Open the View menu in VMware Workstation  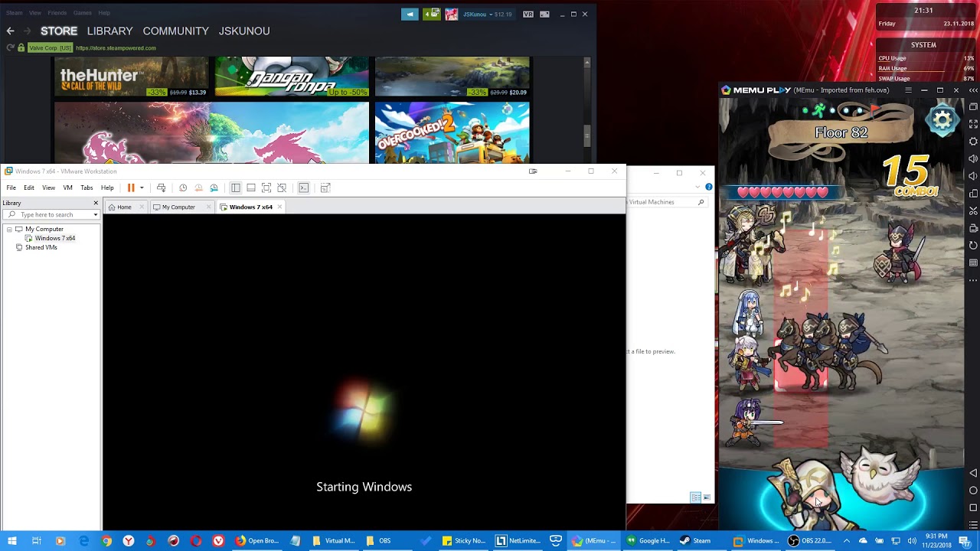[48, 187]
